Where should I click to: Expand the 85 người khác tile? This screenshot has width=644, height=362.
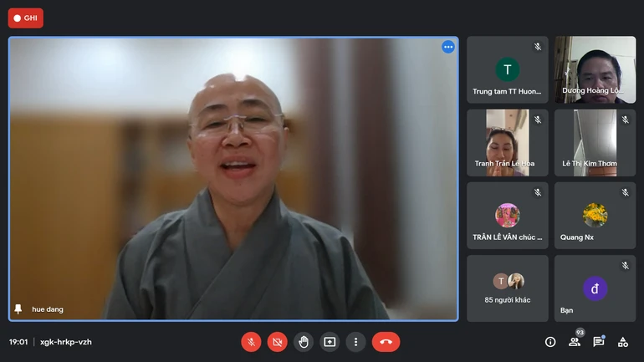[x=507, y=288]
